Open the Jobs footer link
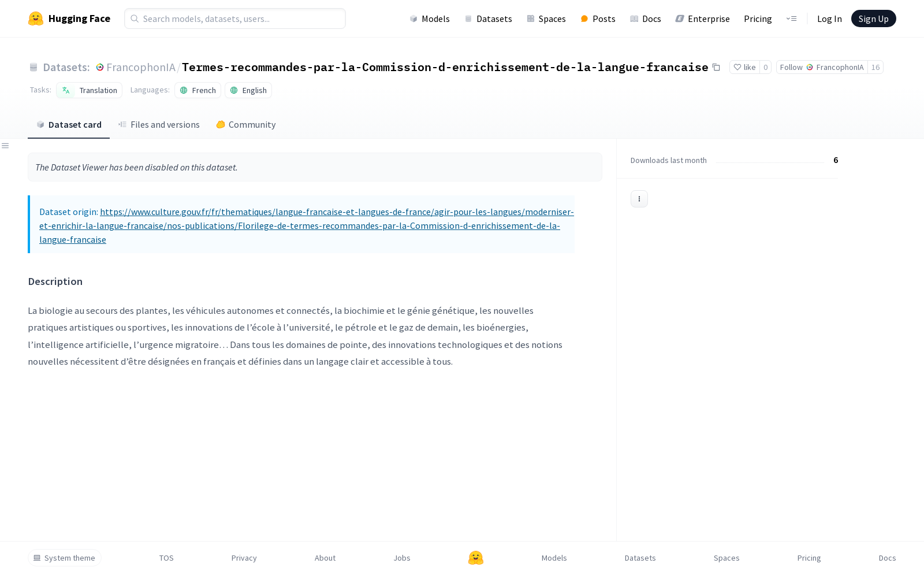Viewport: 924px width, 578px height. tap(402, 558)
